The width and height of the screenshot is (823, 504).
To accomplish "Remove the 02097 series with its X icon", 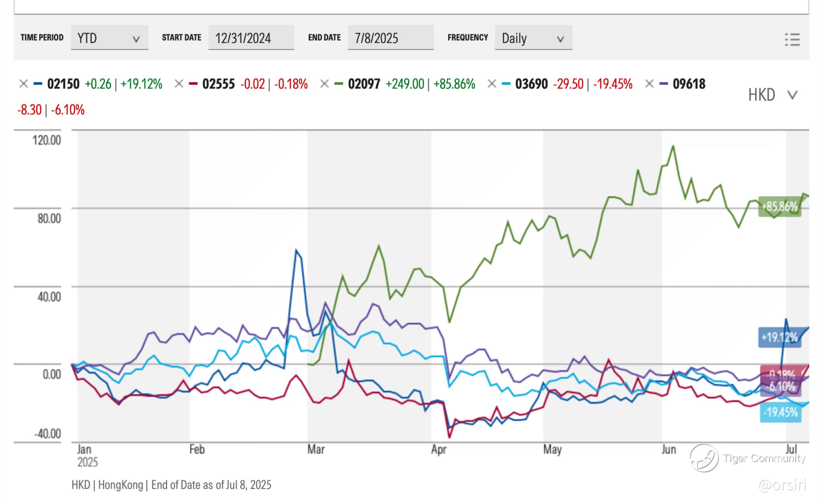I will click(x=324, y=84).
